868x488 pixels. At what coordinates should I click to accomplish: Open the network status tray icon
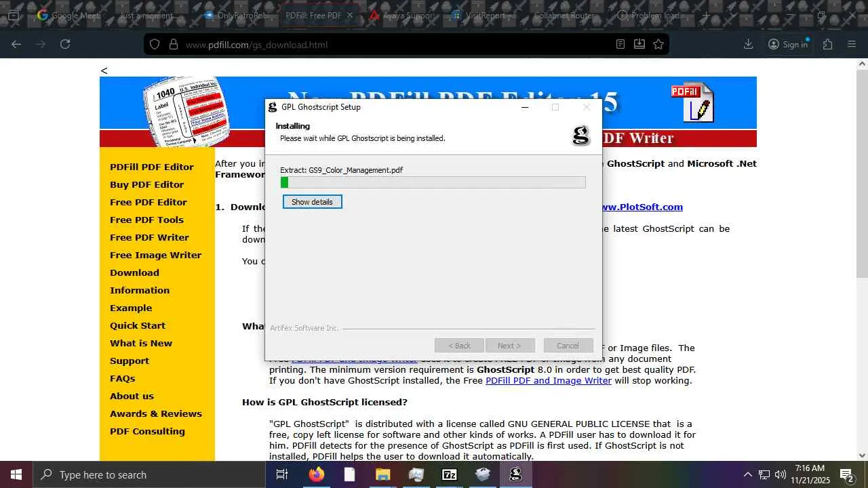click(764, 474)
